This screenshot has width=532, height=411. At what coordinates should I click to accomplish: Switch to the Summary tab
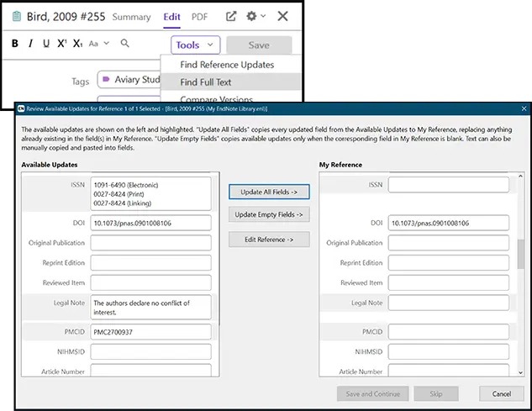[131, 17]
